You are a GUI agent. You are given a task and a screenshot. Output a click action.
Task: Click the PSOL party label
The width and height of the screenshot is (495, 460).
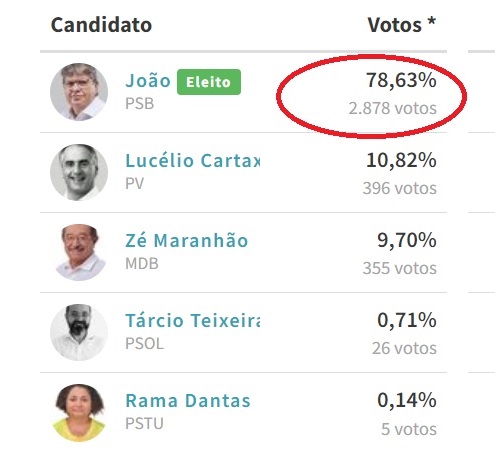[145, 344]
